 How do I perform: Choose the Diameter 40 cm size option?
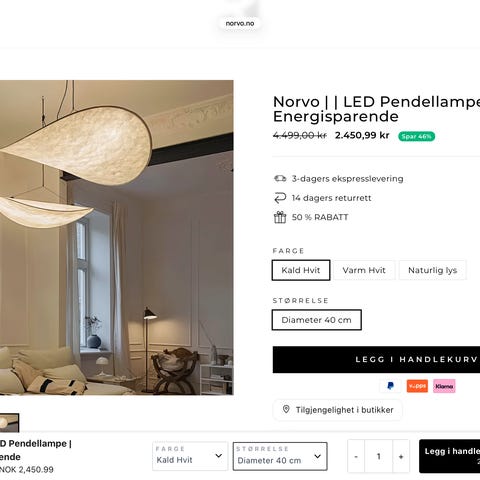(317, 320)
